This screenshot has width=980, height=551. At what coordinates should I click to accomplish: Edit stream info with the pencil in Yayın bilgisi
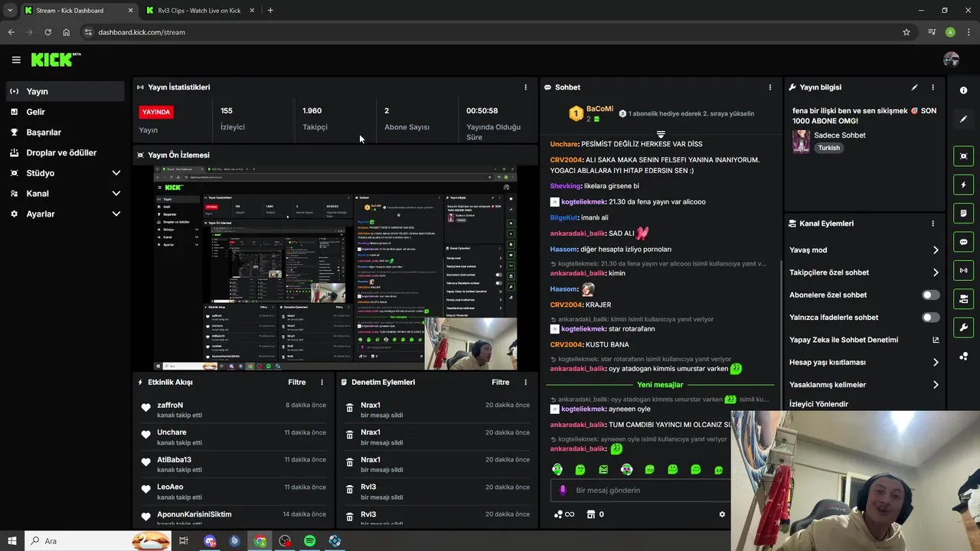point(914,87)
